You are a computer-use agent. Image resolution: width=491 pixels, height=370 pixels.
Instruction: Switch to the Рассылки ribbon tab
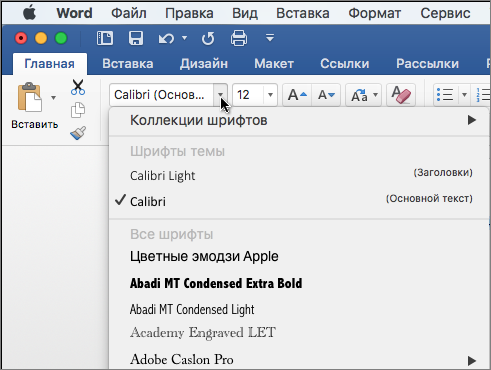click(427, 64)
